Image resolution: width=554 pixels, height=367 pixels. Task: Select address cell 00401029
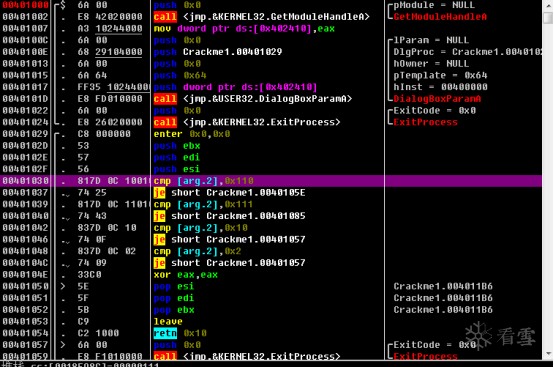(x=25, y=134)
